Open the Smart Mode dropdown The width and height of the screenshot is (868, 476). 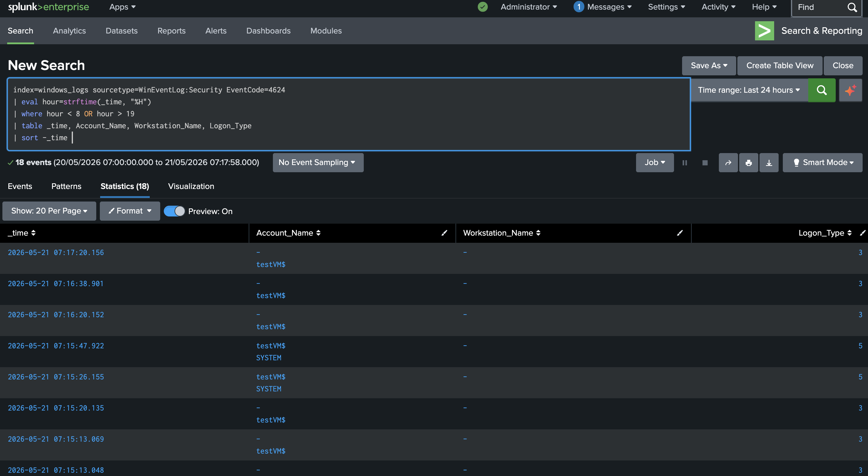click(822, 163)
